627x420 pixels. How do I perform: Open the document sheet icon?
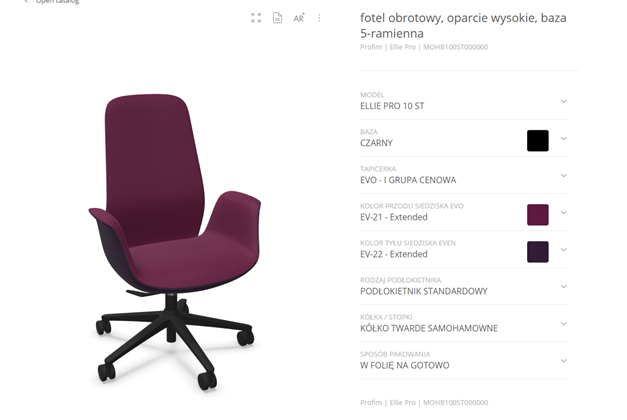(277, 18)
